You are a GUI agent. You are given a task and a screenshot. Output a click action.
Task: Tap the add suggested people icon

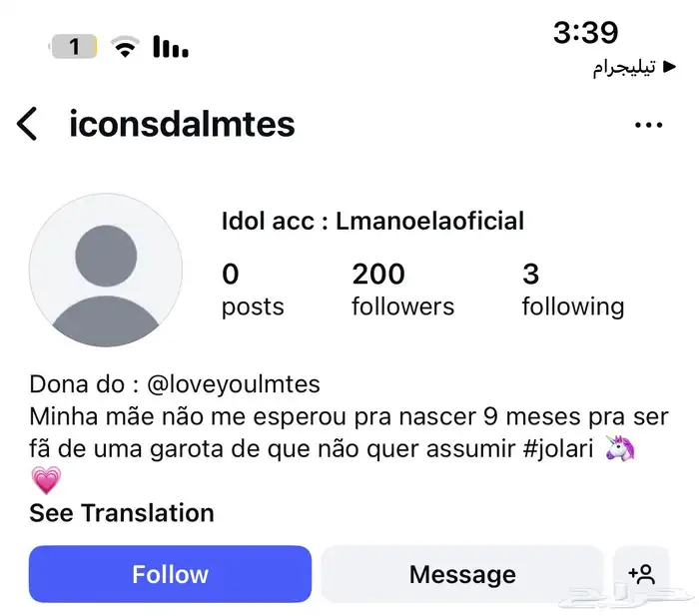pyautogui.click(x=641, y=574)
